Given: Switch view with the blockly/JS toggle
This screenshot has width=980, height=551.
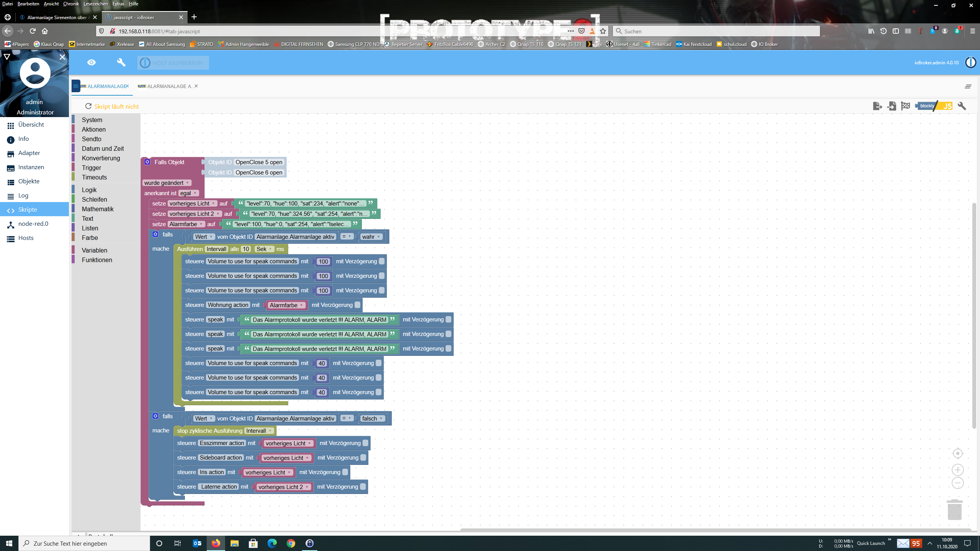Looking at the screenshot, I should 934,106.
